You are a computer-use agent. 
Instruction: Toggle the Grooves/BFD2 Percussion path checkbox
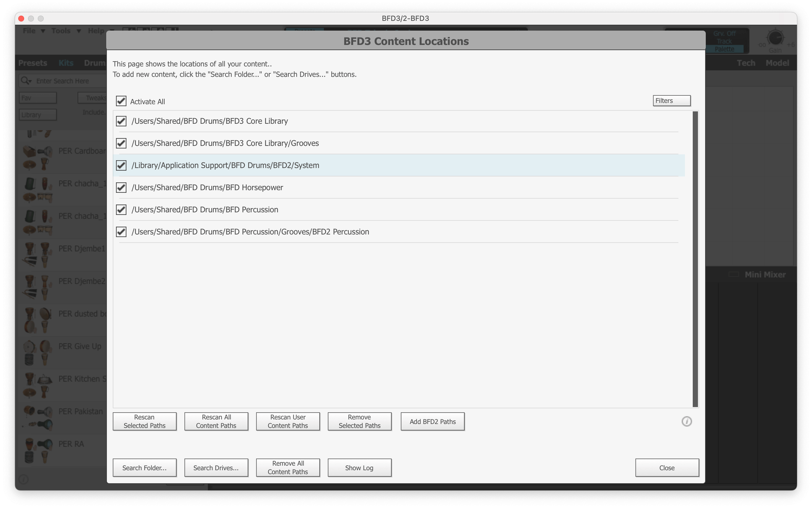point(121,232)
